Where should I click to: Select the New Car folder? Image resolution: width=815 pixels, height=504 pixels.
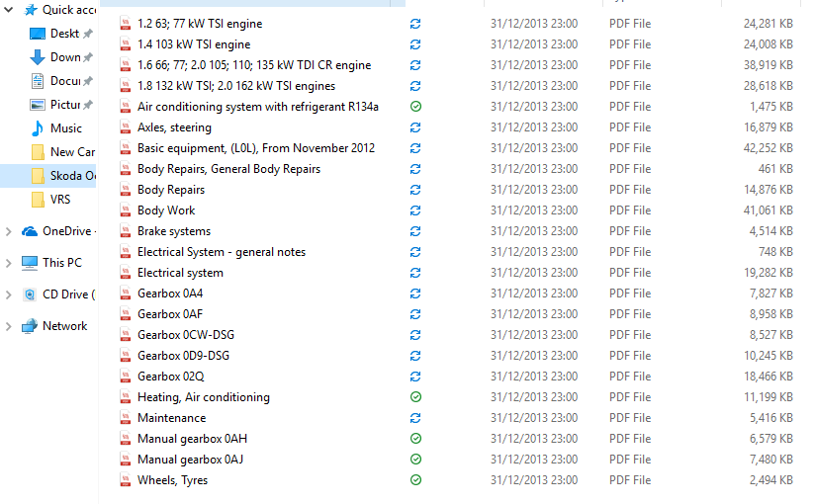(x=72, y=152)
